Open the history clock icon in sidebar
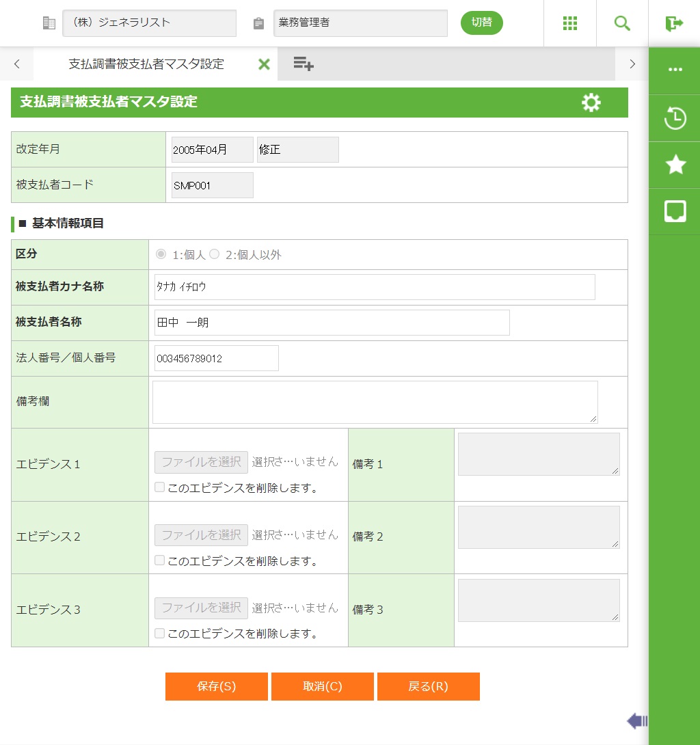The image size is (700, 745). tap(675, 118)
